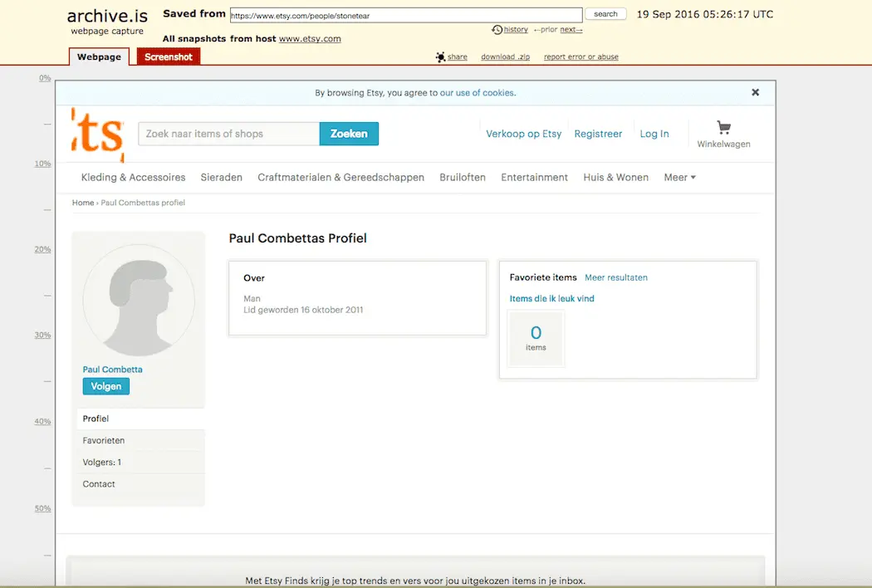Close the cookie notice banner
The image size is (872, 588).
pyautogui.click(x=755, y=92)
